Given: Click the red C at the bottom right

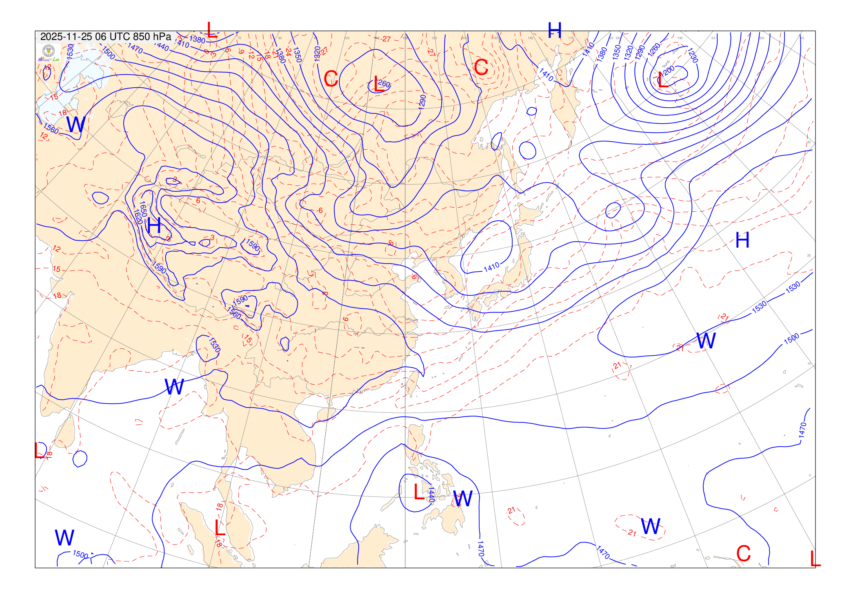Looking at the screenshot, I should click(743, 554).
